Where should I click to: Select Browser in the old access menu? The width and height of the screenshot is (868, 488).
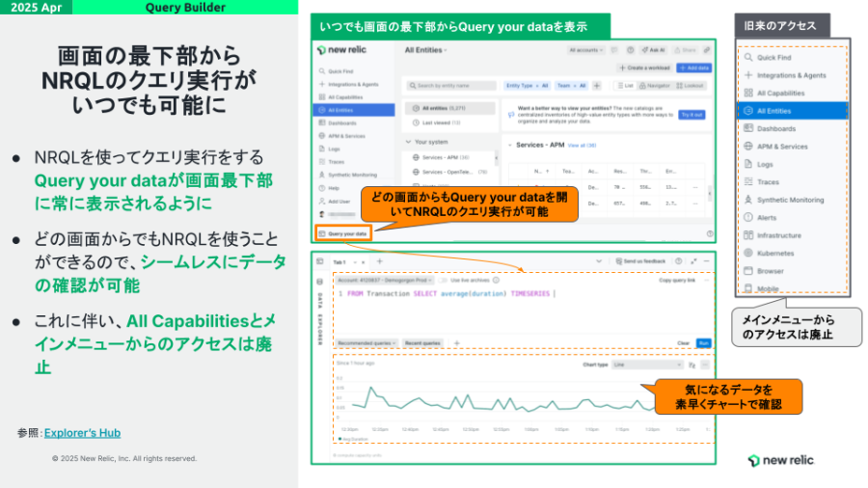(793, 271)
